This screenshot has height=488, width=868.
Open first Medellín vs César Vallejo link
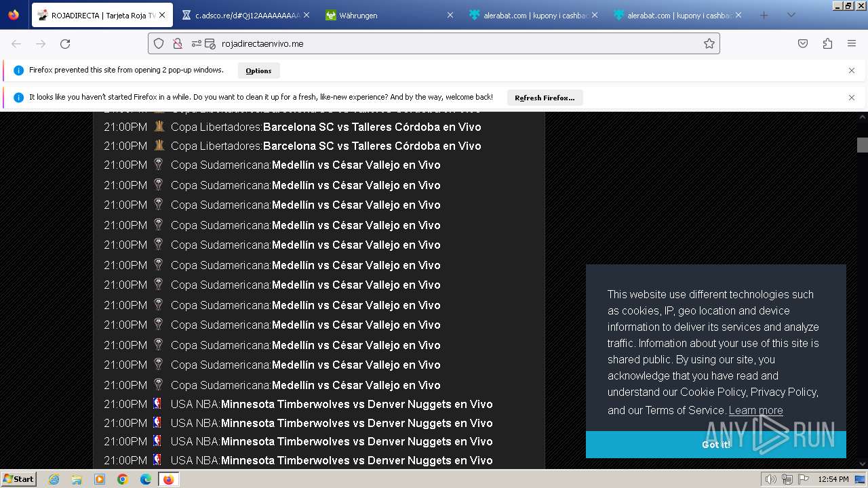point(356,165)
